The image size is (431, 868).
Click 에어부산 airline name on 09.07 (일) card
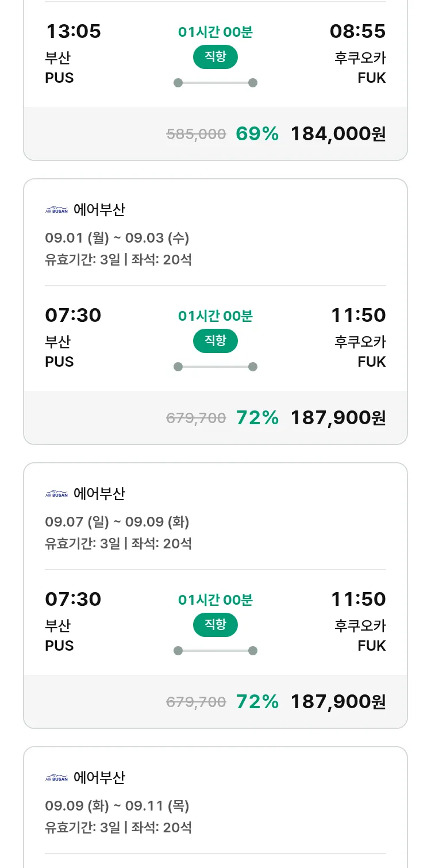(99, 494)
